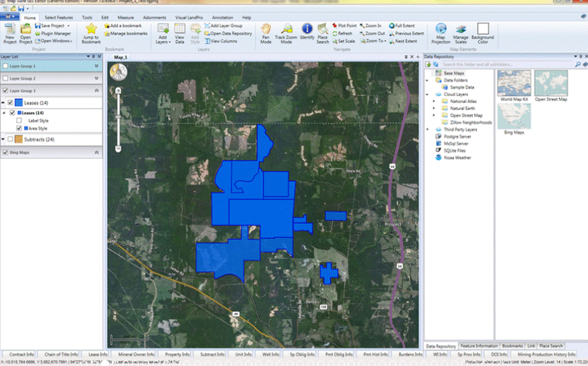This screenshot has height=366, width=588.
Task: Enable the Subtracts (24) layer checkbox
Action: pyautogui.click(x=10, y=139)
